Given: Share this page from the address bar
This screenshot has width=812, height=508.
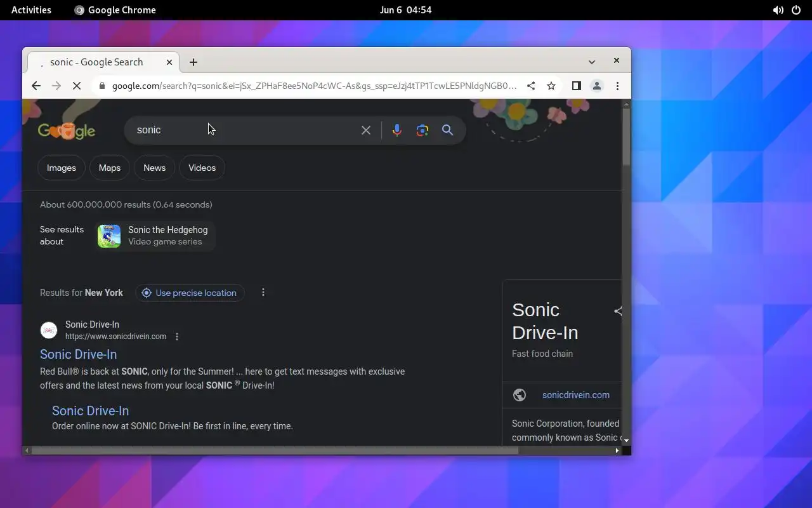Looking at the screenshot, I should click(531, 86).
